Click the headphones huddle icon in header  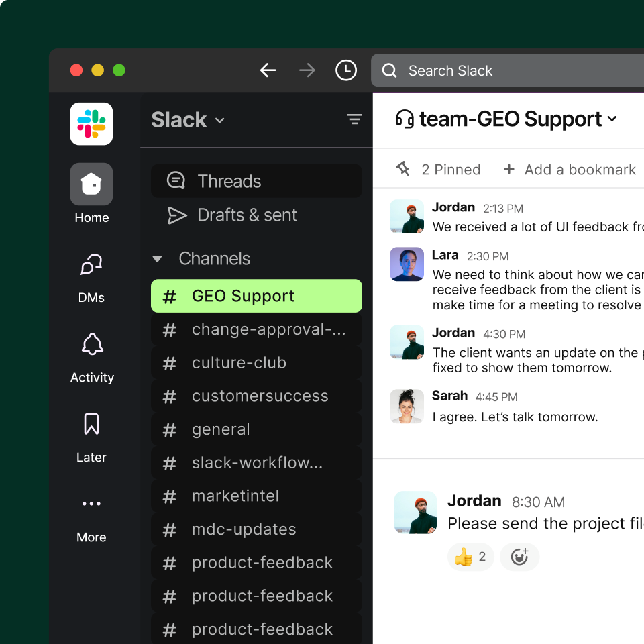tap(404, 119)
